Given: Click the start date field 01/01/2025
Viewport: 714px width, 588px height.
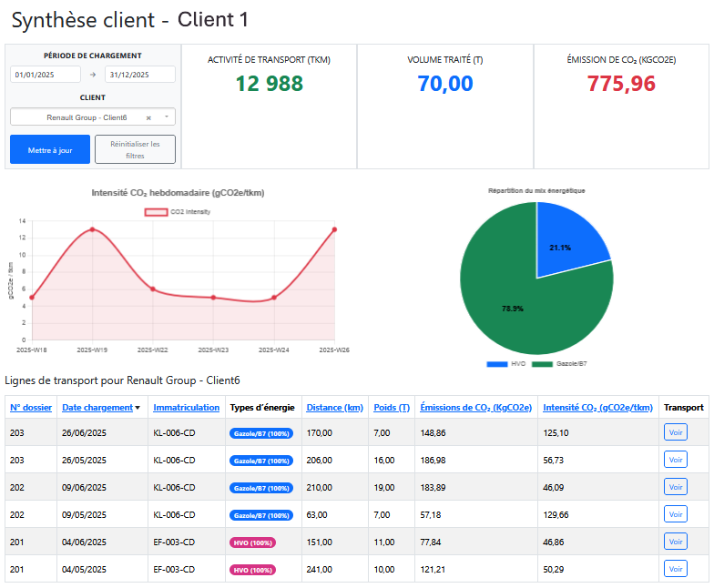Looking at the screenshot, I should coord(46,75).
